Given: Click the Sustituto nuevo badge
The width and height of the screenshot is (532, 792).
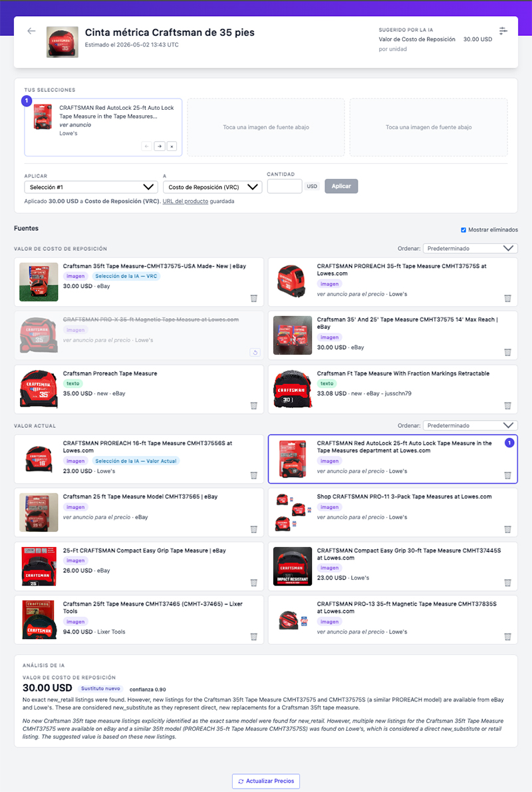Looking at the screenshot, I should click(100, 688).
